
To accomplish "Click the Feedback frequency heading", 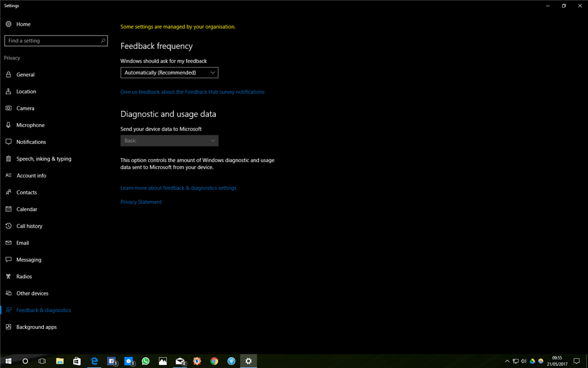I will click(x=156, y=46).
